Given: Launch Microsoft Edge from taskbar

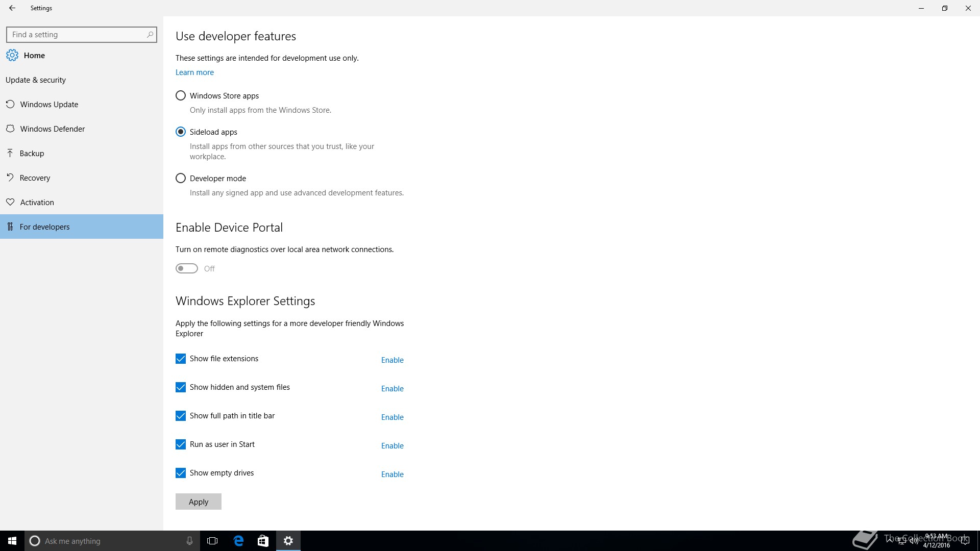Looking at the screenshot, I should (238, 541).
